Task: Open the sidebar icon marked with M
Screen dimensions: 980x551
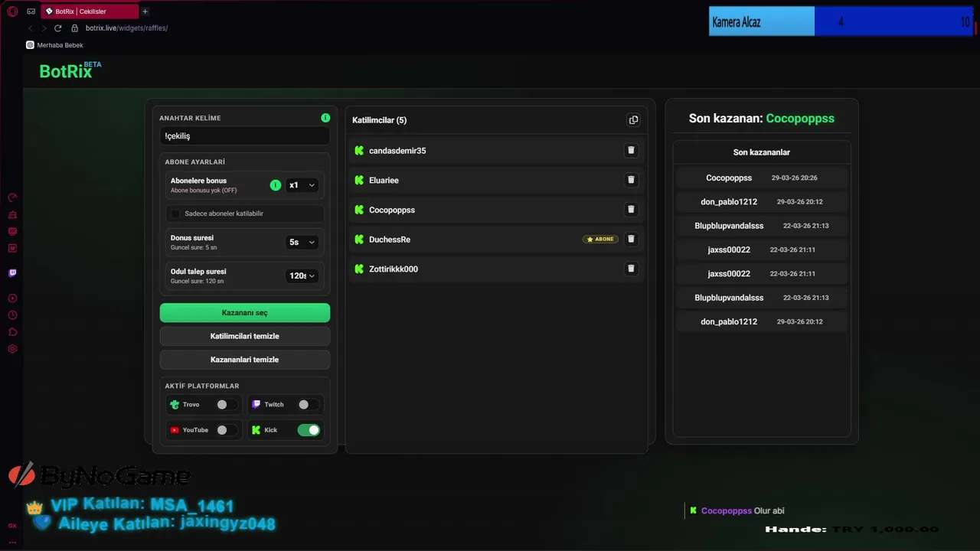Action: pyautogui.click(x=12, y=248)
